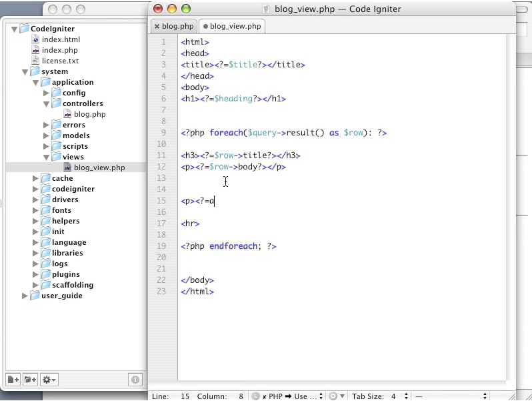
Task: Click the Column: 8 indicator in status bar
Action: coord(220,396)
